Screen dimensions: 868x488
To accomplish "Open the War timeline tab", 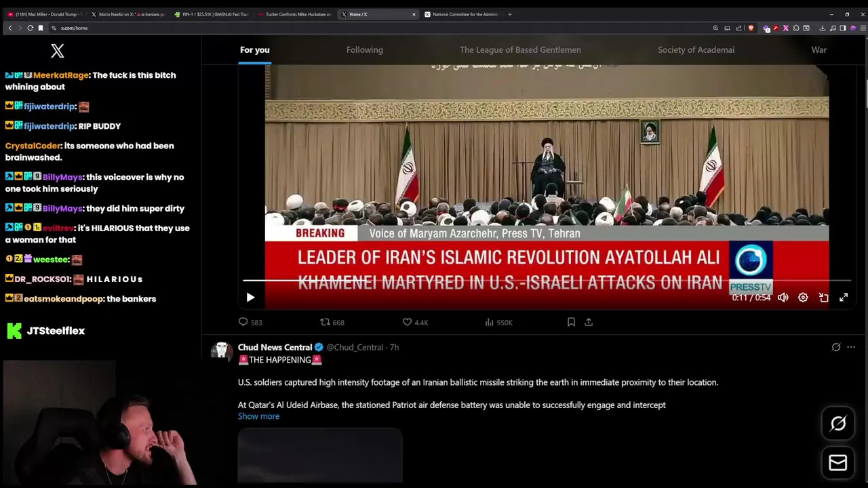I will point(819,49).
